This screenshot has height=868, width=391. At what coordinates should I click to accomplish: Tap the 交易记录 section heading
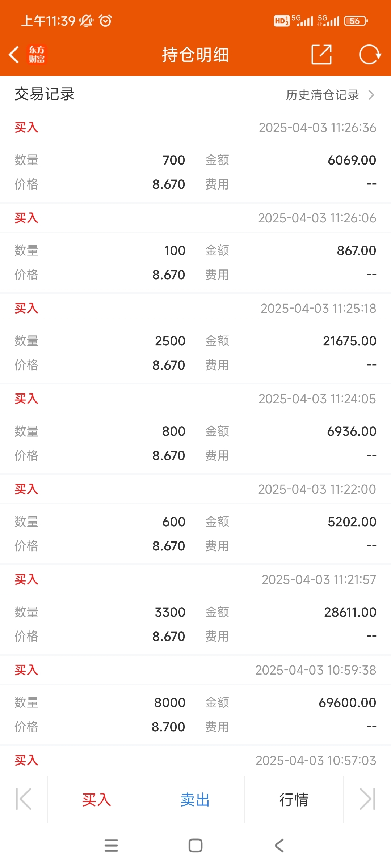click(x=45, y=94)
